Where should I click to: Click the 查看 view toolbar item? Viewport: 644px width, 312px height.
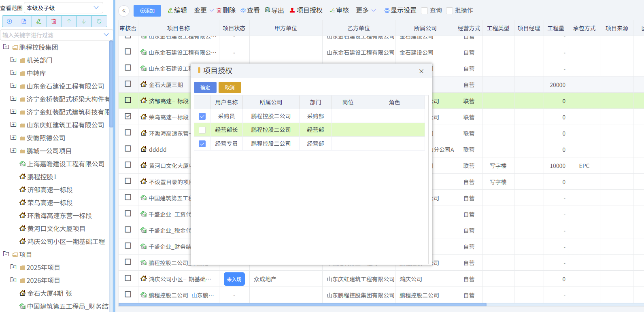[x=250, y=11]
